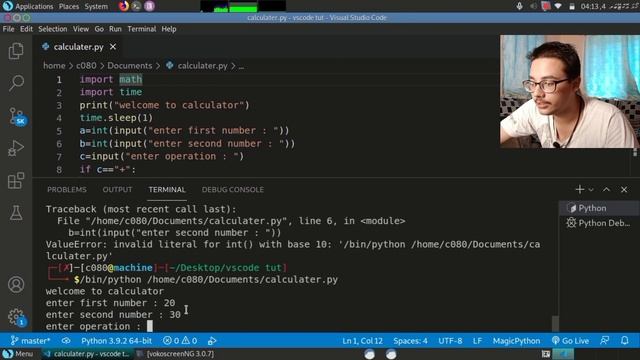Open the Search view in activity bar
The image size is (640, 360).
(x=16, y=83)
